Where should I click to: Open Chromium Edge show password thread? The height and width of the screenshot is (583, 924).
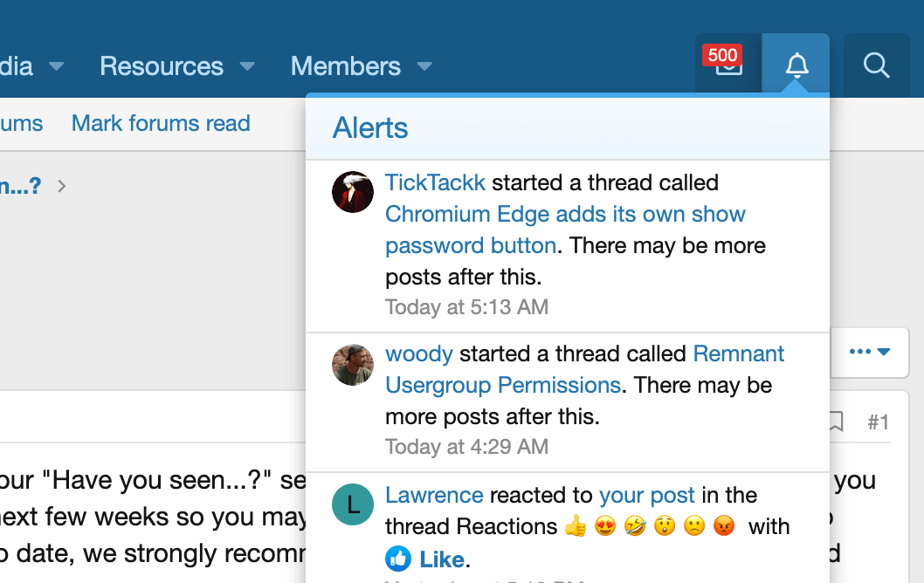[x=565, y=215]
